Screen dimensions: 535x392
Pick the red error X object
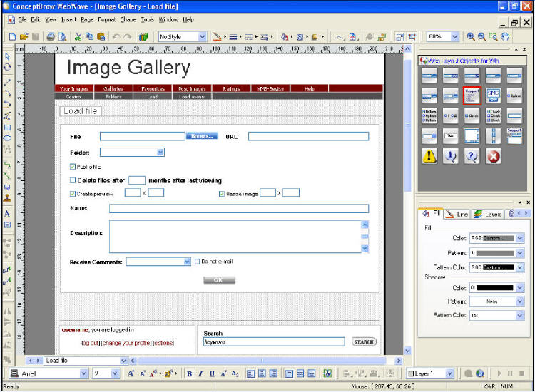(x=494, y=156)
